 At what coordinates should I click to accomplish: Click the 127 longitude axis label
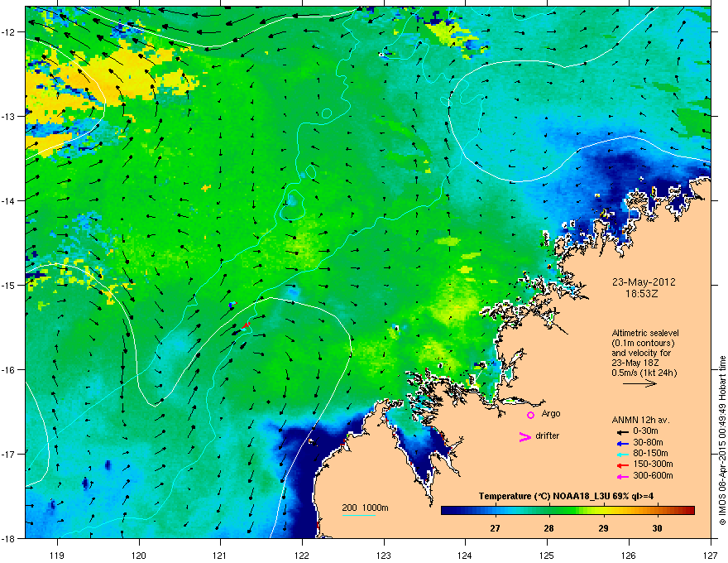[711, 555]
